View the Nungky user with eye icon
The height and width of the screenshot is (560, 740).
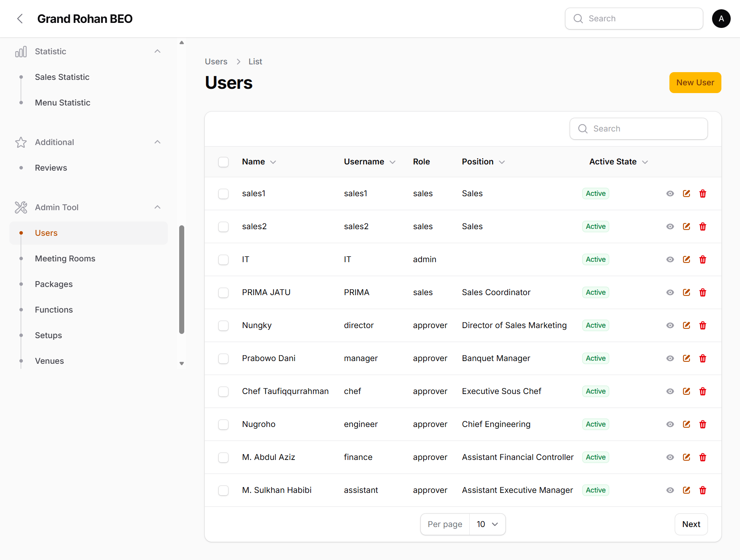coord(670,325)
